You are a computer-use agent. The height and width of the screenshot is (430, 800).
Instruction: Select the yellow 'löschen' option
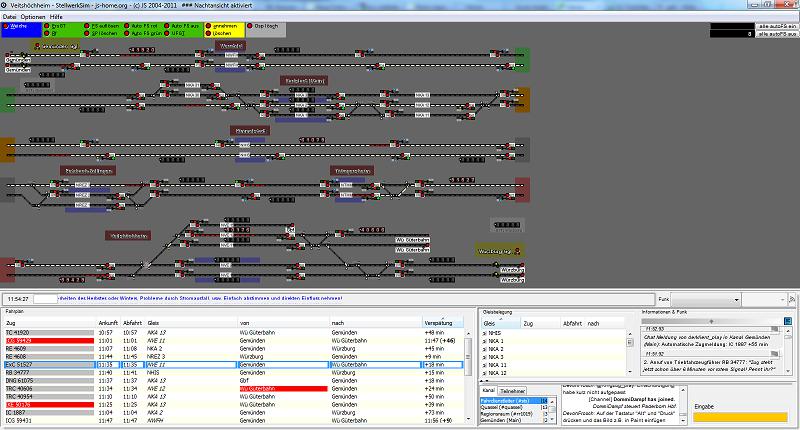pos(219,33)
